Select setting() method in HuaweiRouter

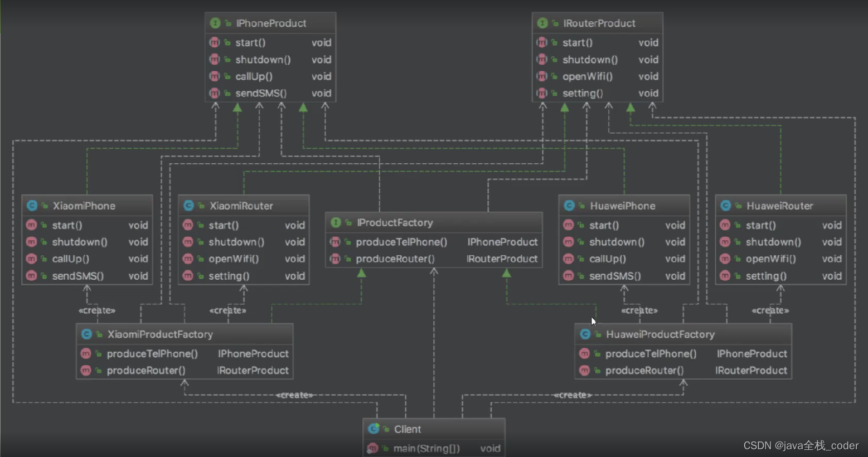[780, 276]
